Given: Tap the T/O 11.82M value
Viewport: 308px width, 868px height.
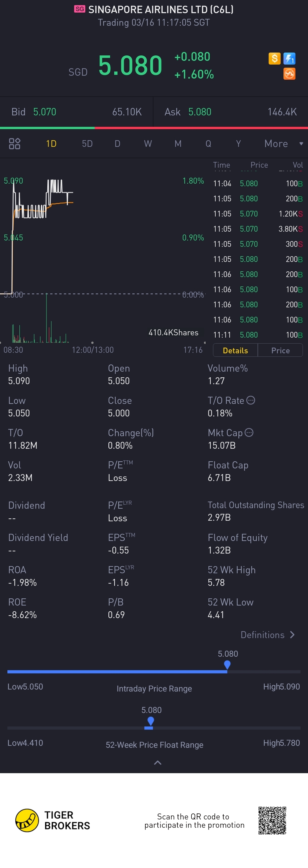Looking at the screenshot, I should tap(23, 446).
